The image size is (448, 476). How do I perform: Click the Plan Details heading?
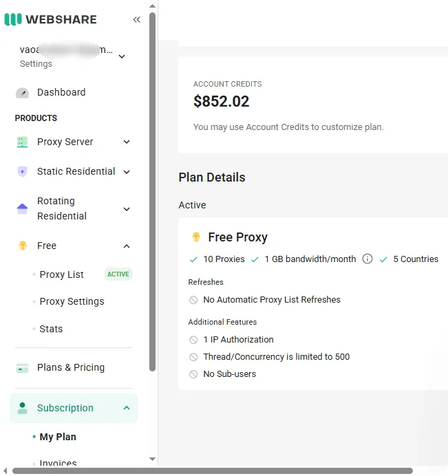coord(212,177)
